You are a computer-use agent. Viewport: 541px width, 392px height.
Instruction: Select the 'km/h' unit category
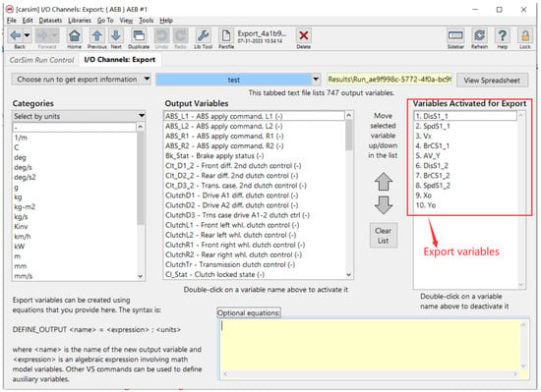[23, 237]
